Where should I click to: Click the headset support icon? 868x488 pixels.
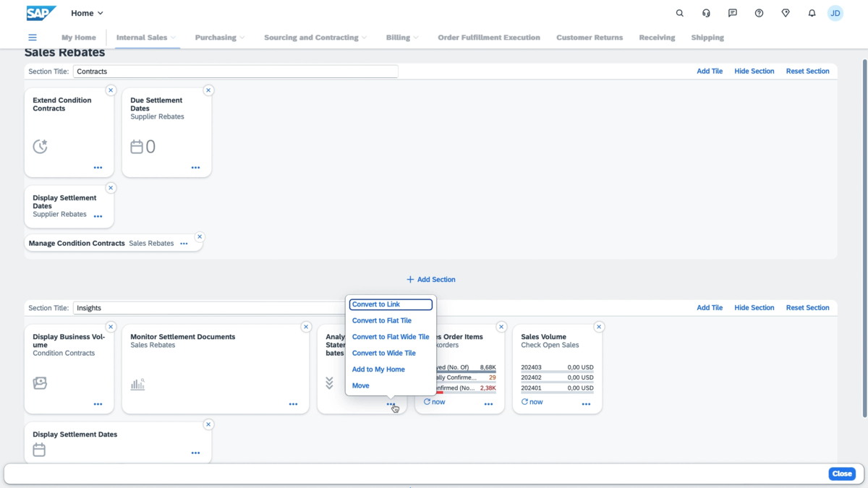pos(706,12)
